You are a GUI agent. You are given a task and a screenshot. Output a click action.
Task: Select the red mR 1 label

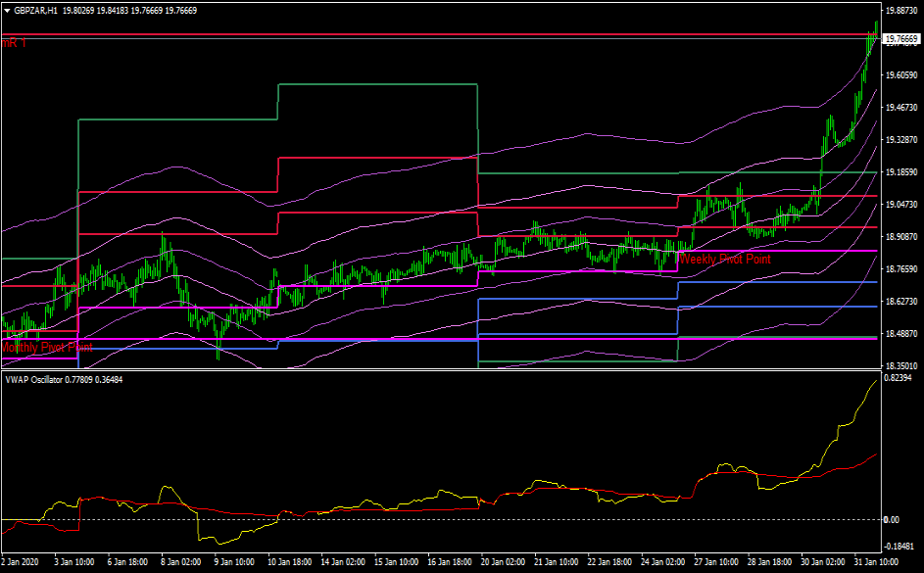[14, 44]
